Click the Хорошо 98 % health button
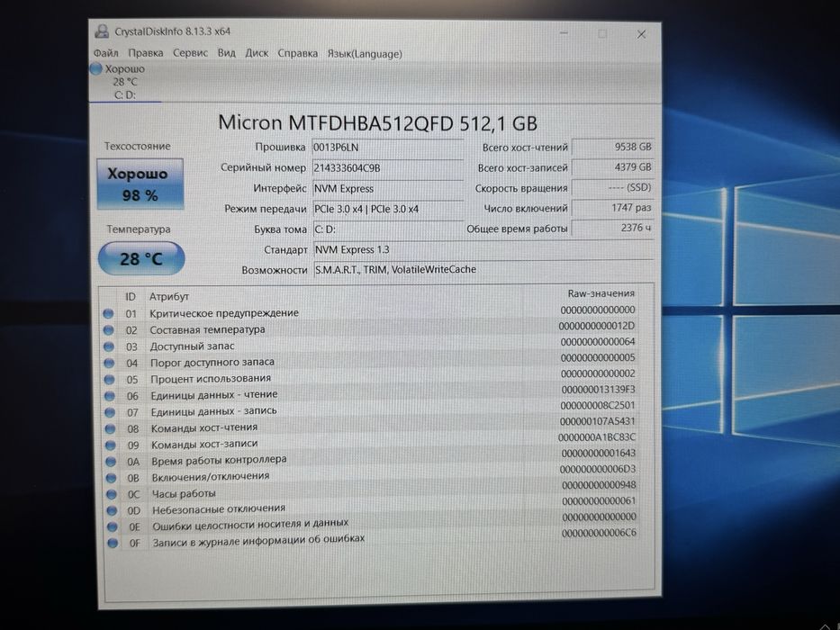 pos(140,184)
